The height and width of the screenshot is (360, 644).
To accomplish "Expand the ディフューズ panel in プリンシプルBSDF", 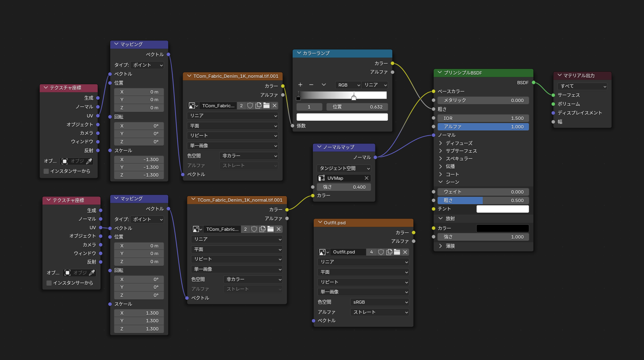I will coord(441,143).
